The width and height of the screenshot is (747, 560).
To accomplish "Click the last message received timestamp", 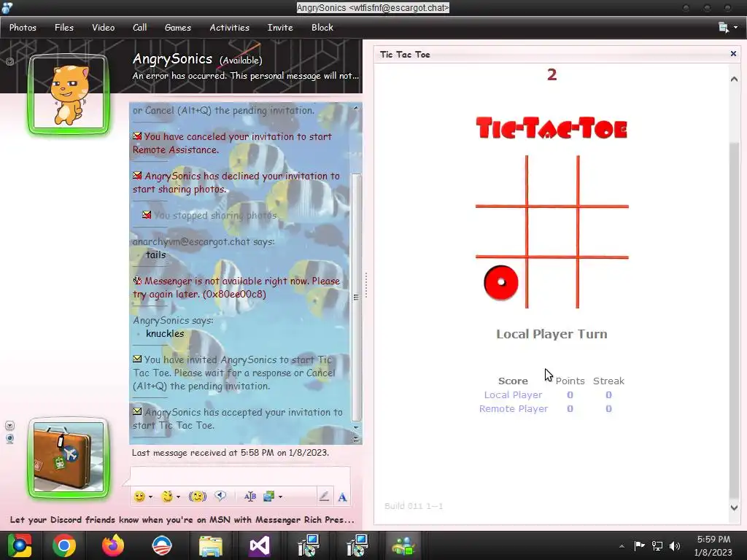I will click(x=230, y=452).
